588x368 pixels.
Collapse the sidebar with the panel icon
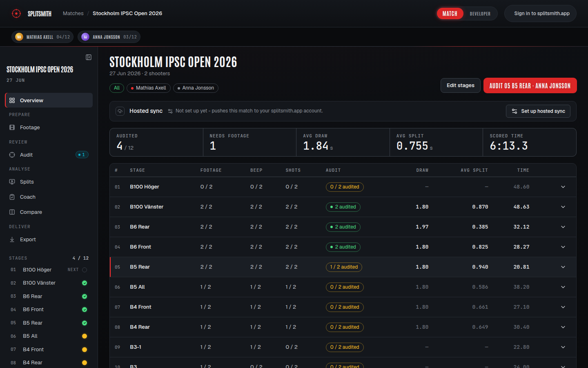point(89,57)
